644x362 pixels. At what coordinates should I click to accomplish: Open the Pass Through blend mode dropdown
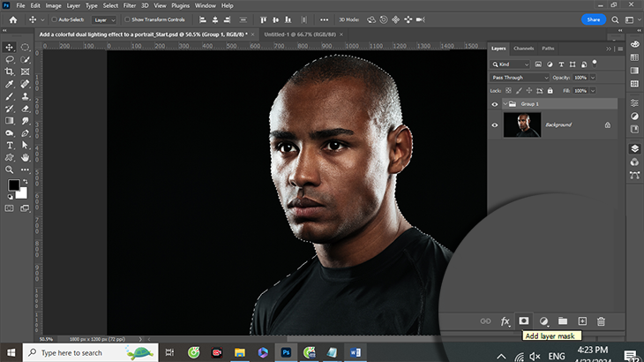pyautogui.click(x=520, y=77)
